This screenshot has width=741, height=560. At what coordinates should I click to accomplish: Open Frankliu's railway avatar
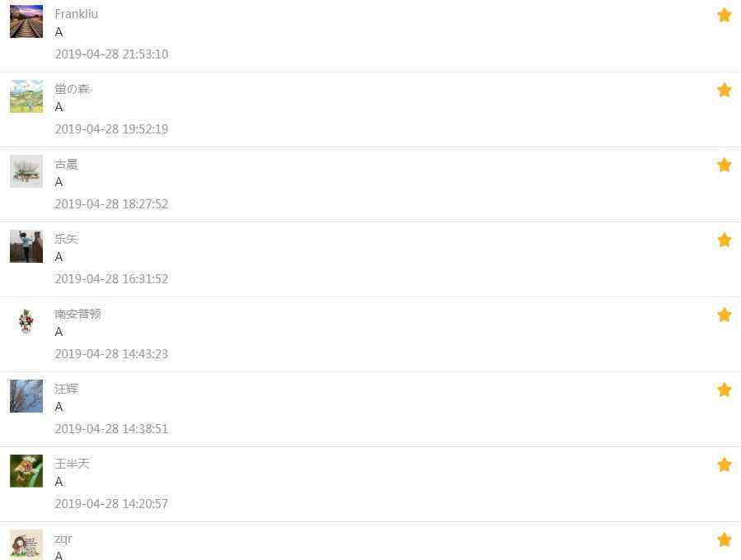[26, 21]
